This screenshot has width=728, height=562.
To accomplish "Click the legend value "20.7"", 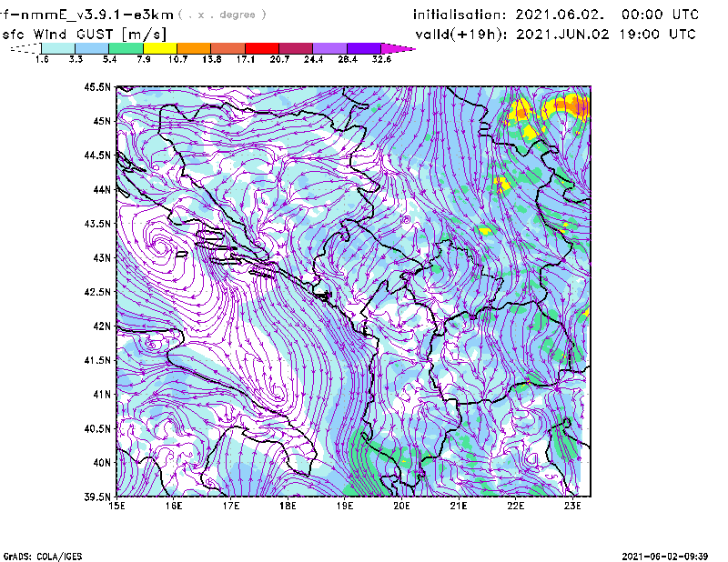I will coord(279,59).
